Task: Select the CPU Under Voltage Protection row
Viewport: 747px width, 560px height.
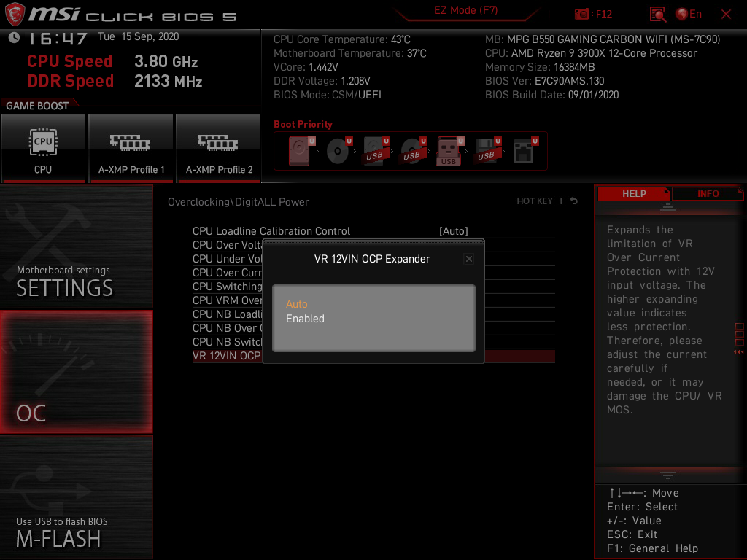Action: point(228,259)
